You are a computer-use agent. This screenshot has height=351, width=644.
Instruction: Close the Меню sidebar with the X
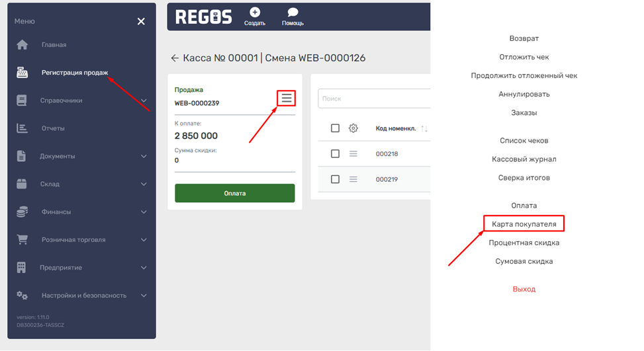click(x=141, y=22)
